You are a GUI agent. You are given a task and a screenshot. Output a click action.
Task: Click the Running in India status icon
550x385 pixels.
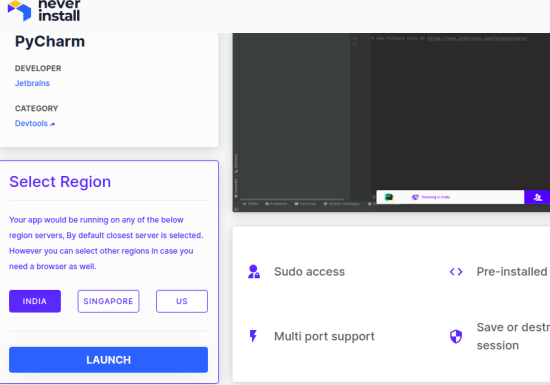pyautogui.click(x=415, y=197)
